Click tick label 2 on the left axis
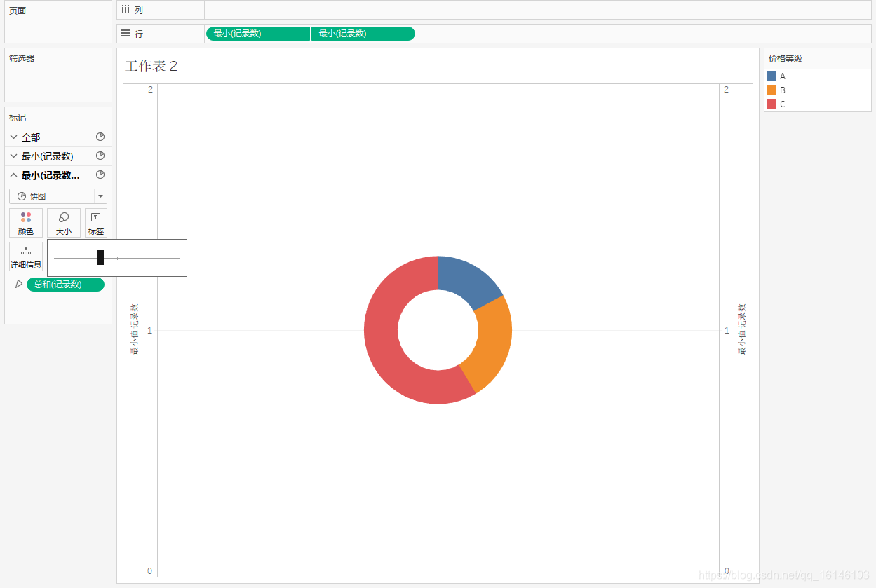Image resolution: width=876 pixels, height=588 pixels. [150, 90]
